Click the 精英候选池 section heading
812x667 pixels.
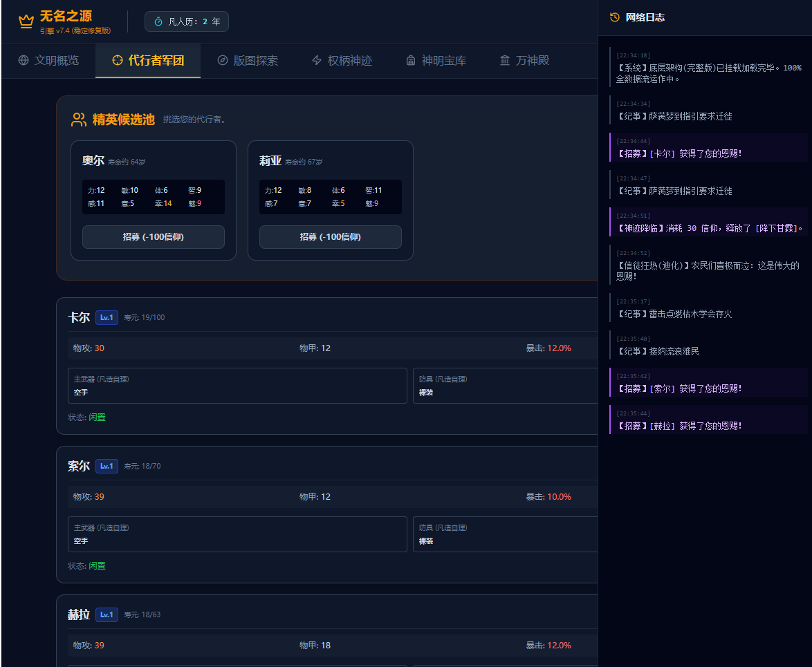pos(123,120)
